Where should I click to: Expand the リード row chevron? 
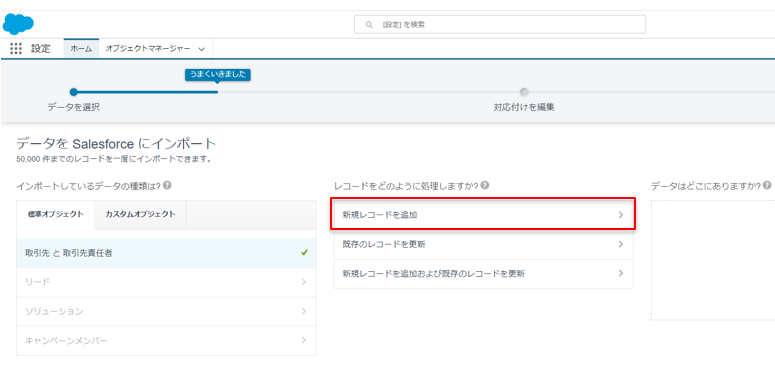pyautogui.click(x=303, y=282)
